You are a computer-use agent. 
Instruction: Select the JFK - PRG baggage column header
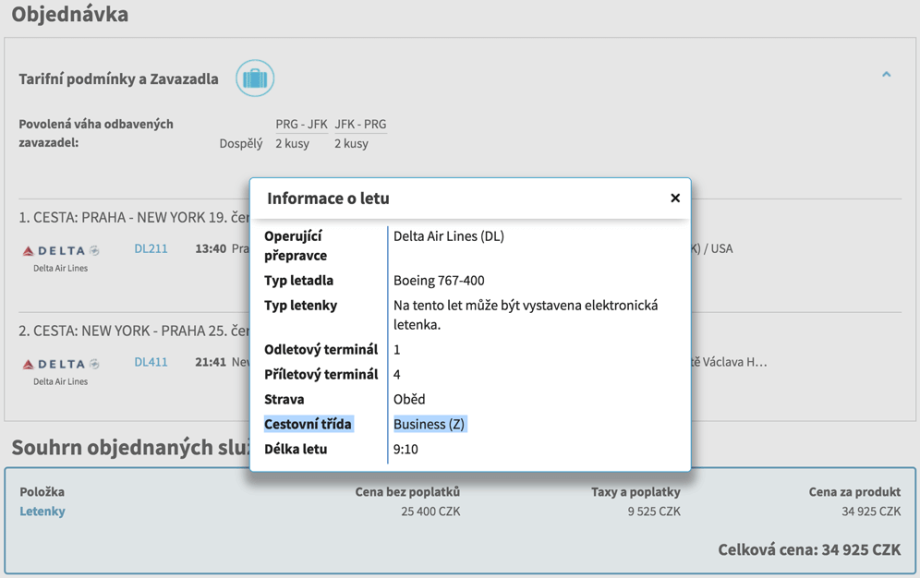point(360,125)
